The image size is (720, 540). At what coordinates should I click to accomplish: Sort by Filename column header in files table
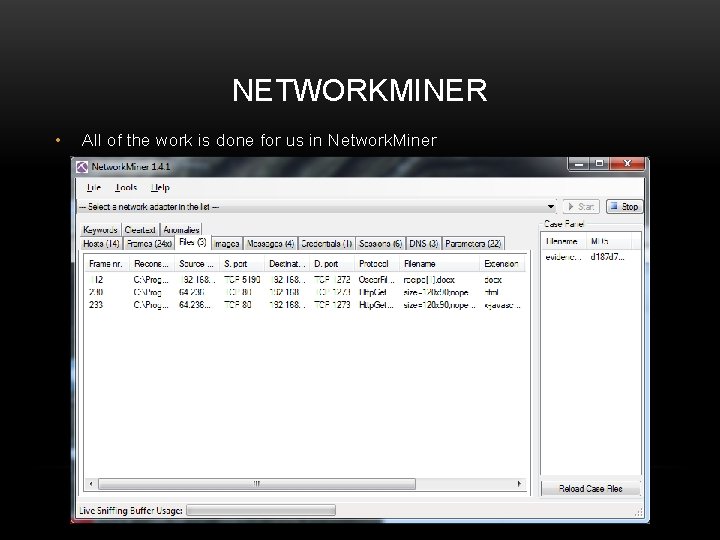click(x=439, y=264)
